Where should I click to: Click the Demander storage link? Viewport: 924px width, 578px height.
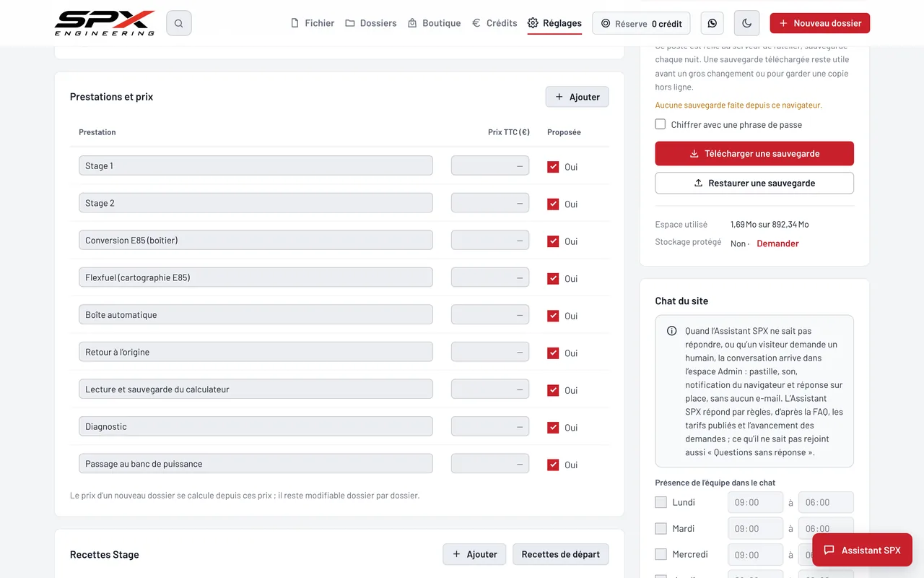777,243
